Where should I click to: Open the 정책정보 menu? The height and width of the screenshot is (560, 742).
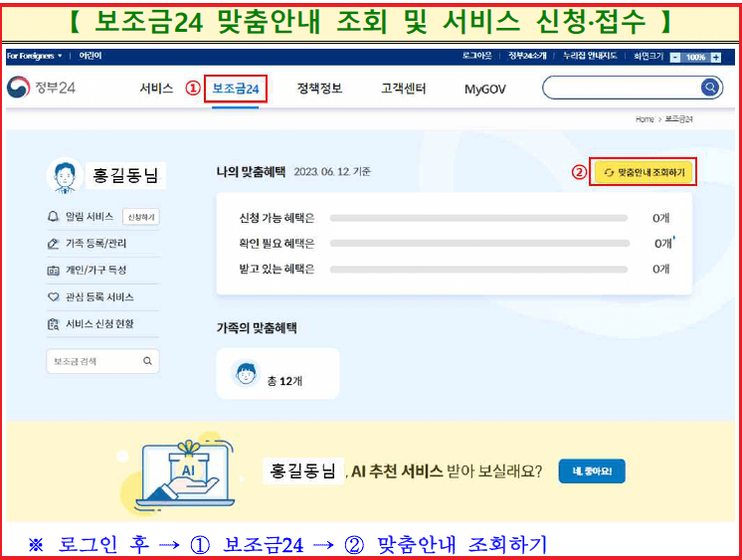click(319, 89)
